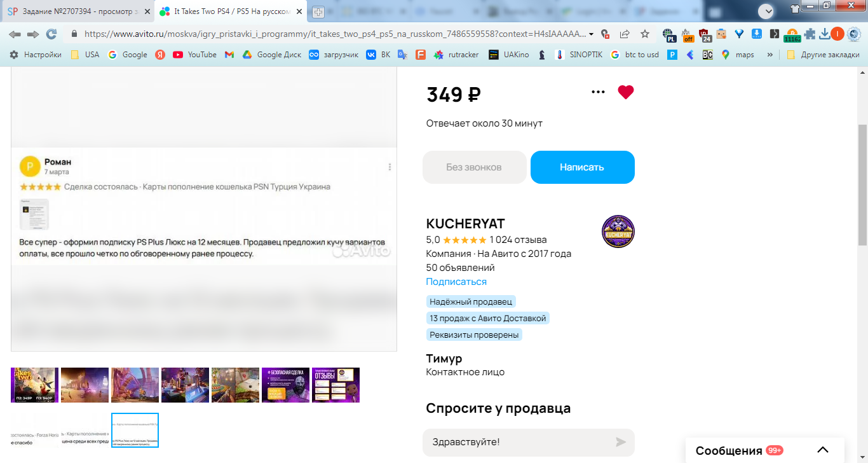The image size is (868, 463).
Task: Open the Другие закладки folder
Action: pos(823,55)
